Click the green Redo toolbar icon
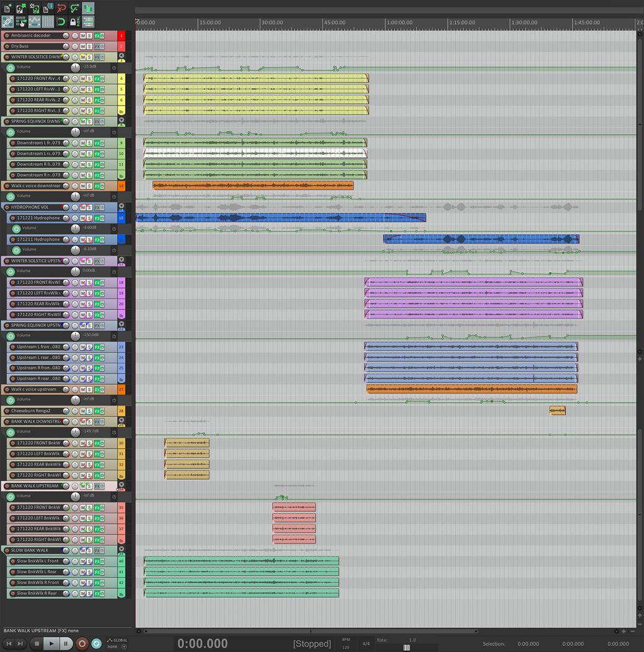This screenshot has height=652, width=644. pos(74,8)
